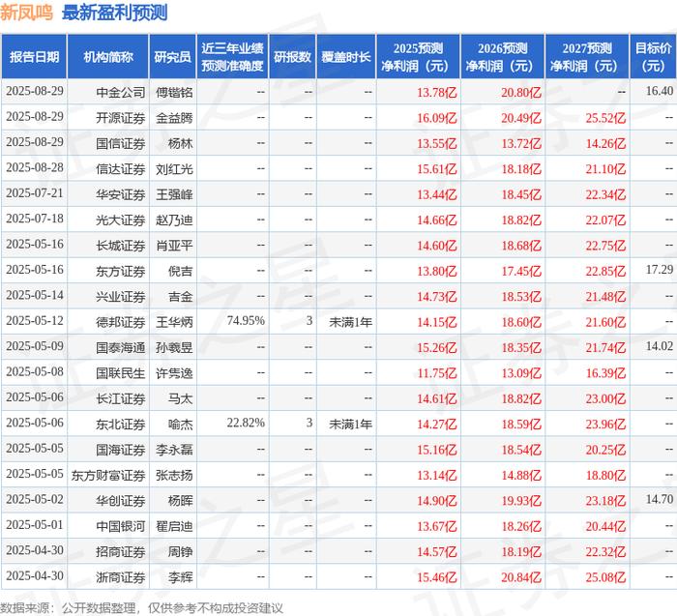This screenshot has width=677, height=616.
Task: Click researcher name 翟启迪
Action: (174, 526)
